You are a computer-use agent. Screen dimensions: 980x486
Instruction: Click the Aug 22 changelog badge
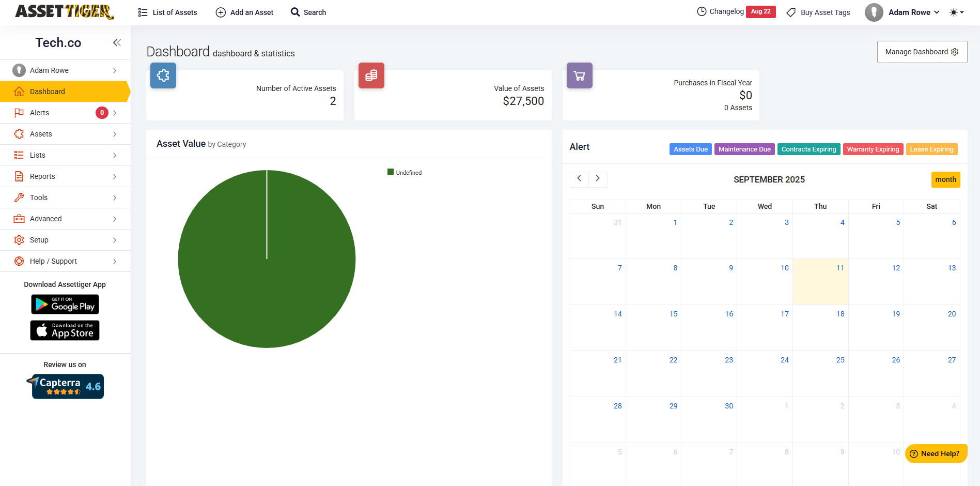tap(760, 11)
